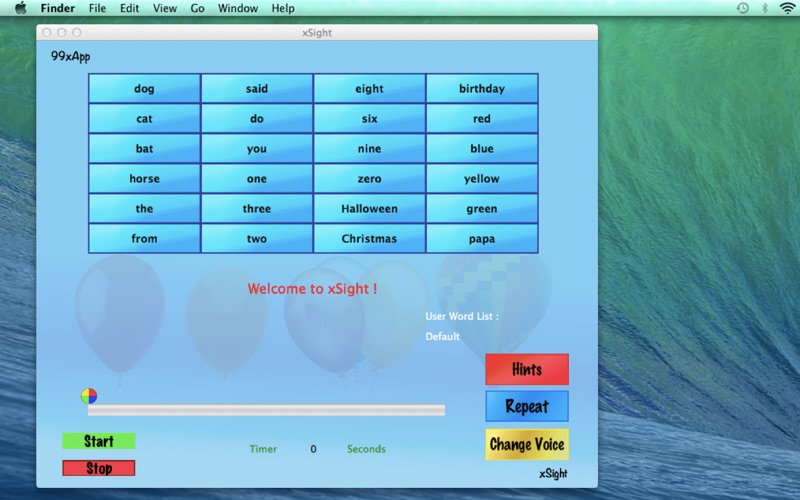The width and height of the screenshot is (800, 500).
Task: Select the word tile 'dog'
Action: click(144, 88)
